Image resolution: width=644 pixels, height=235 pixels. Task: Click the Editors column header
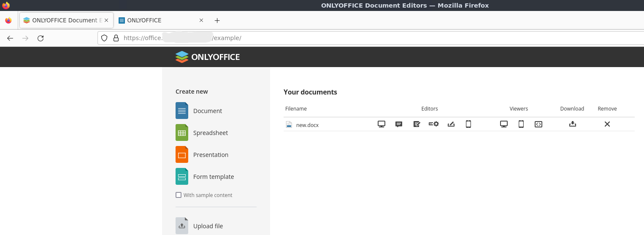tap(430, 109)
